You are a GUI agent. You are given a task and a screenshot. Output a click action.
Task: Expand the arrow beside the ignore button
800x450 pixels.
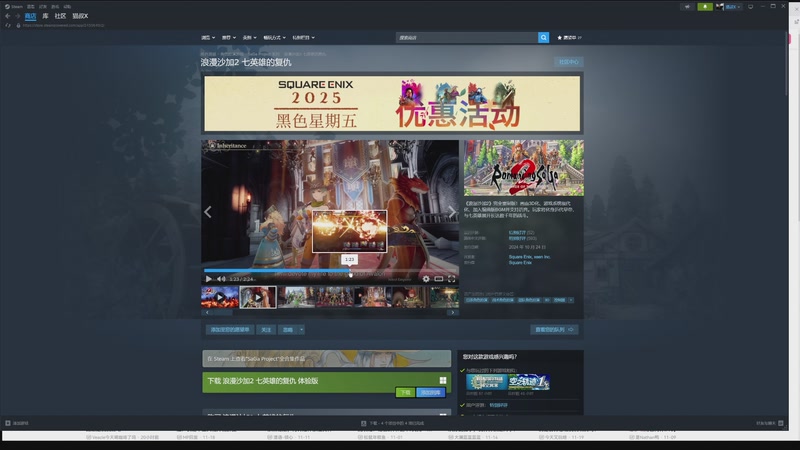coord(302,330)
